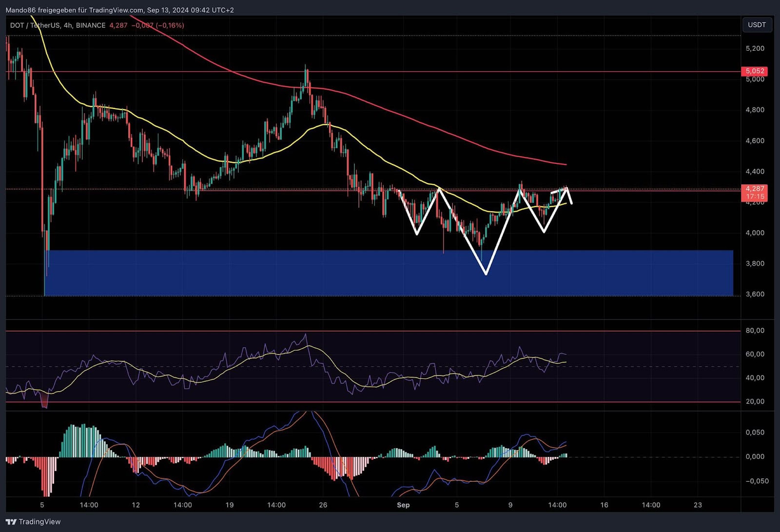Screen dimensions: 780x532
Task: Click the MACD 0,050 scale value
Action: 755,433
